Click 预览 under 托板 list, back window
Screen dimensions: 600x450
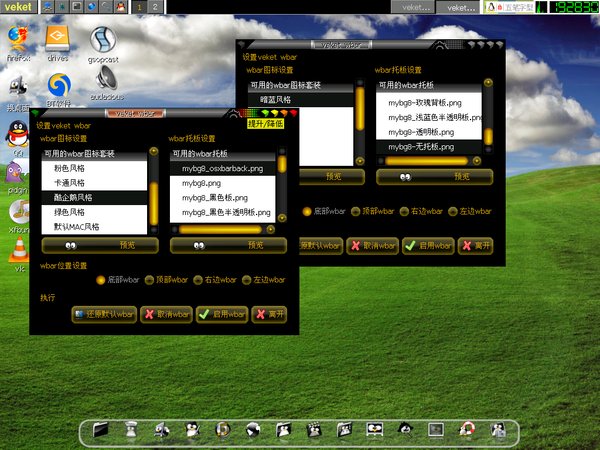coord(435,177)
